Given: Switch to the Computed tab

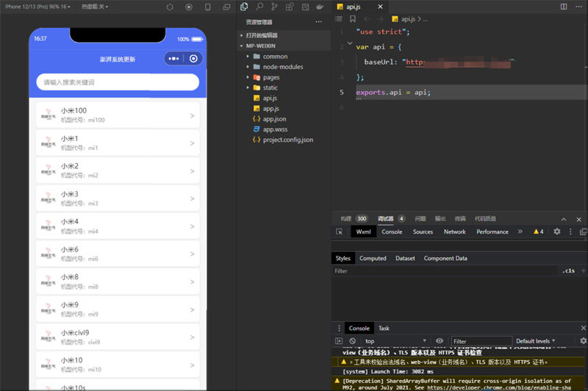Looking at the screenshot, I should (x=373, y=258).
